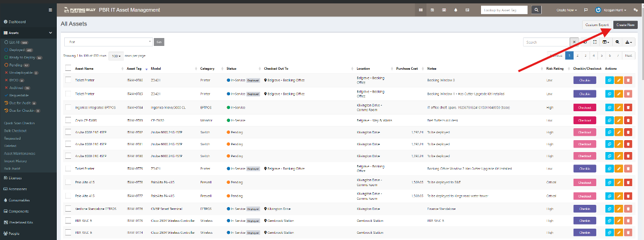Open the bulk action Edit dropdown
Screen dimensions: 644x240
pos(108,42)
